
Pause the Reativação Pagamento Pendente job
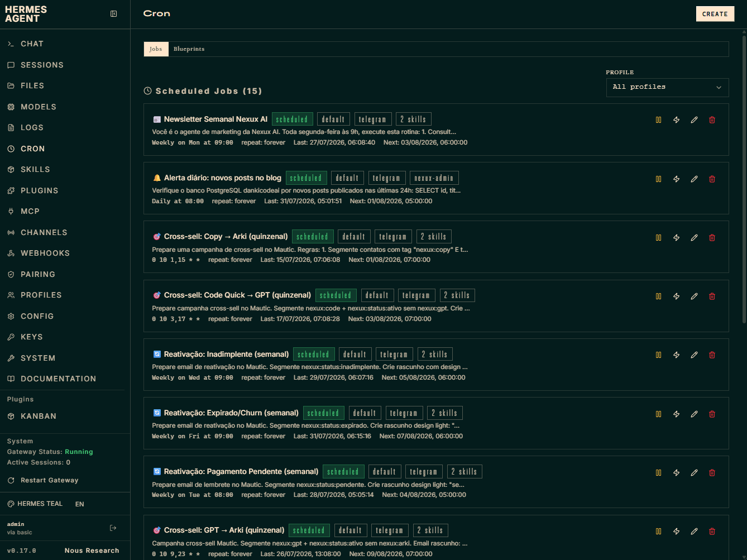(659, 473)
